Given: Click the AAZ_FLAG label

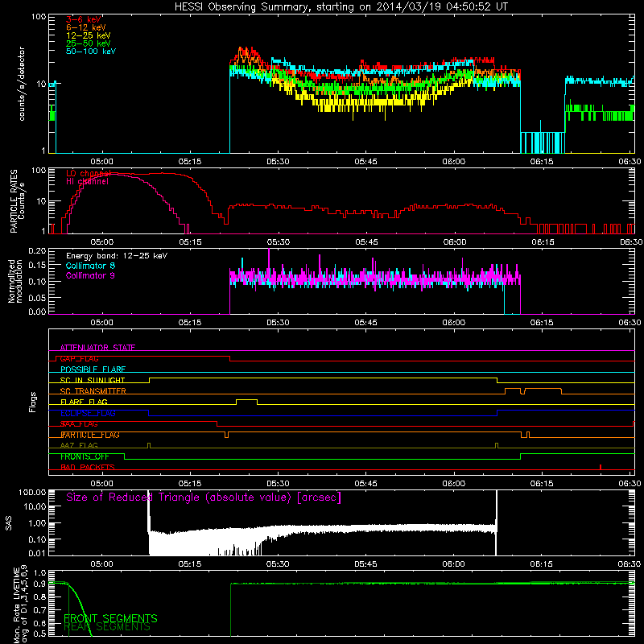Looking at the screenshot, I should (79, 446).
